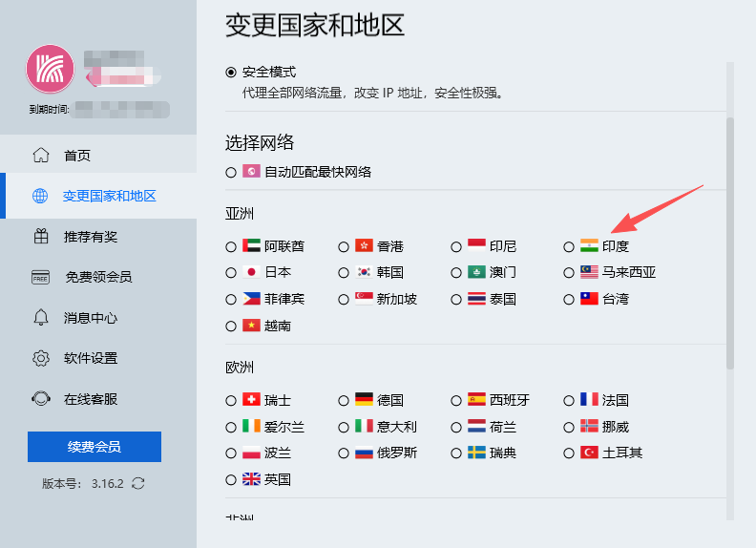
Task: Enable 自动匹配最快网络 option
Action: click(231, 173)
